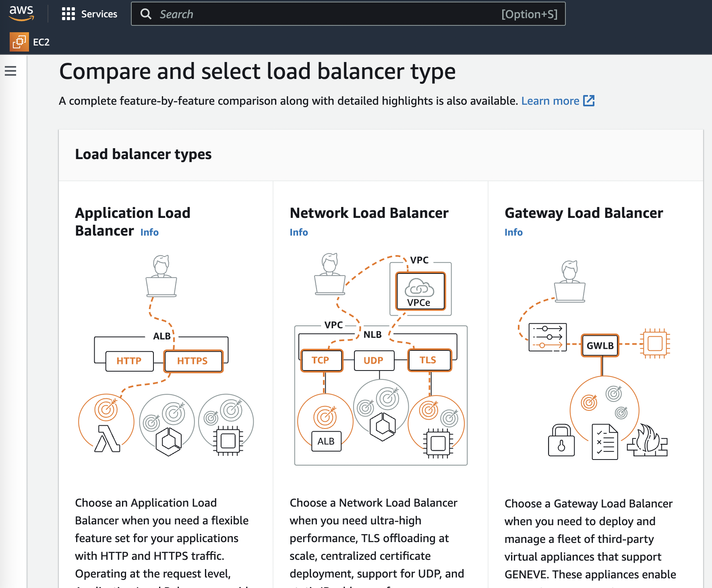
Task: Click the UDP box in NLB diagram
Action: tap(374, 360)
